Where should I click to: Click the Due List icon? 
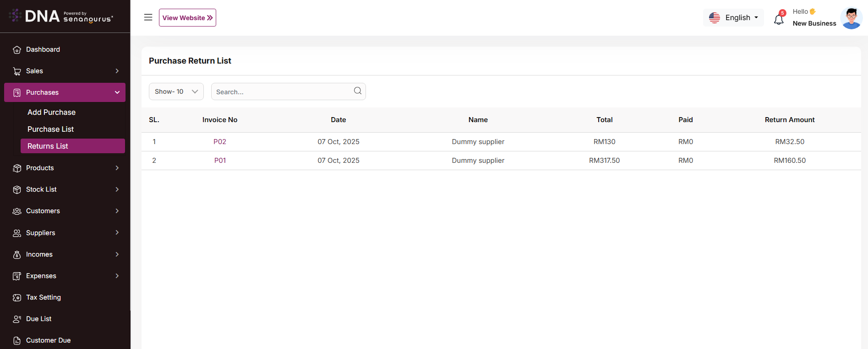click(x=17, y=319)
